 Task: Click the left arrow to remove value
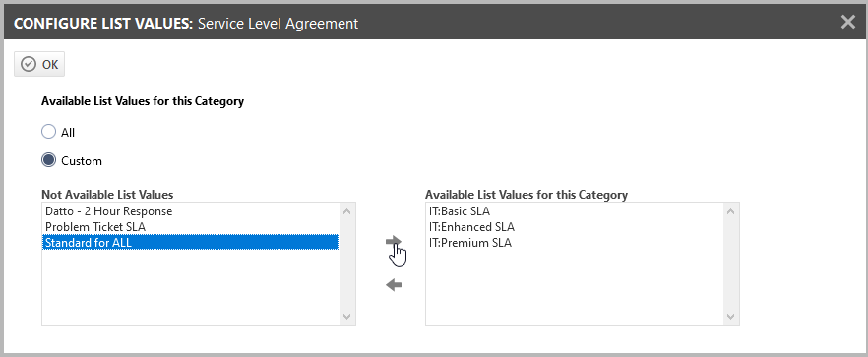[394, 285]
